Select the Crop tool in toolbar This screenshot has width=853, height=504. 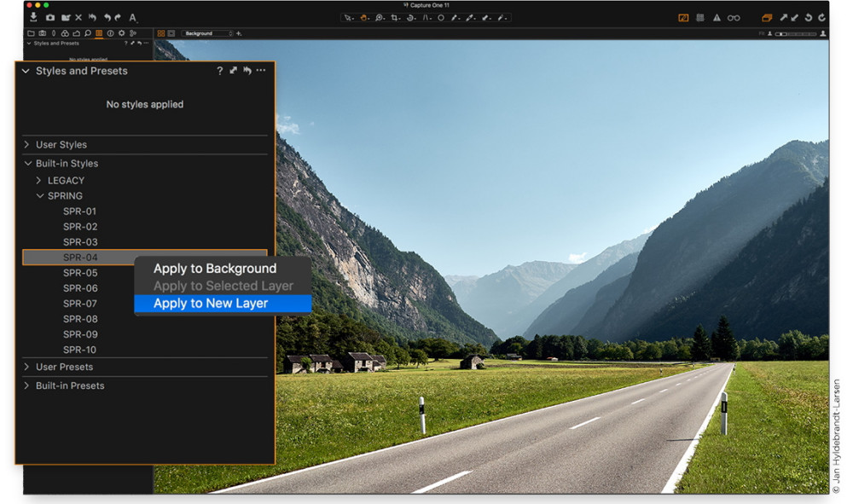pyautogui.click(x=396, y=18)
